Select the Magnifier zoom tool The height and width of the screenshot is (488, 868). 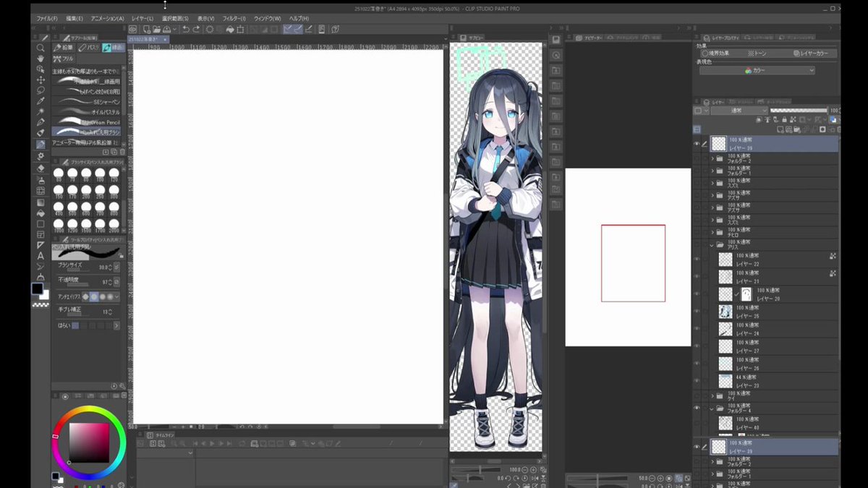pyautogui.click(x=41, y=48)
